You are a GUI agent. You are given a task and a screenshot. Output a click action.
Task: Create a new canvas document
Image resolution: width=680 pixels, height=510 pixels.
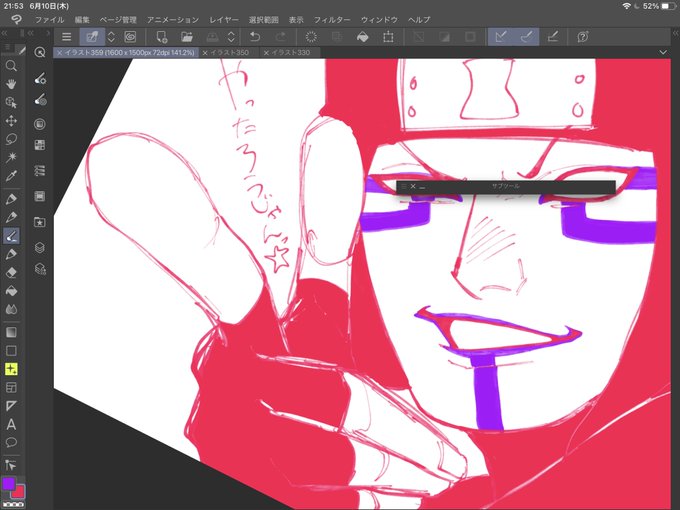(161, 37)
